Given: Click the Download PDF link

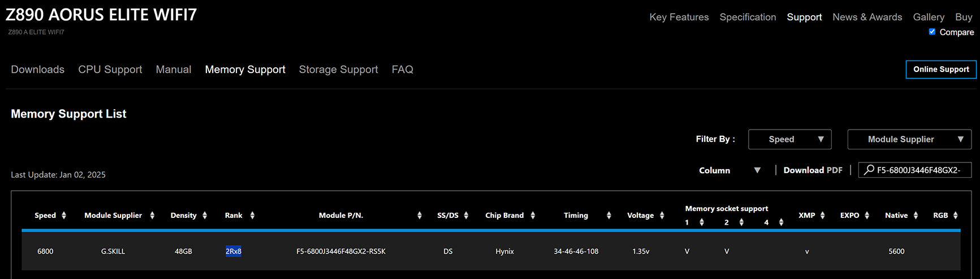Looking at the screenshot, I should (813, 170).
